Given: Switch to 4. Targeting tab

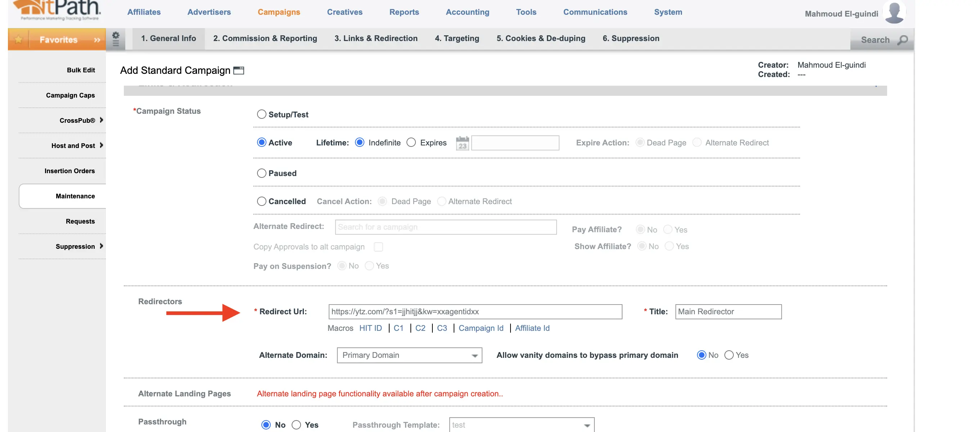Looking at the screenshot, I should (457, 39).
